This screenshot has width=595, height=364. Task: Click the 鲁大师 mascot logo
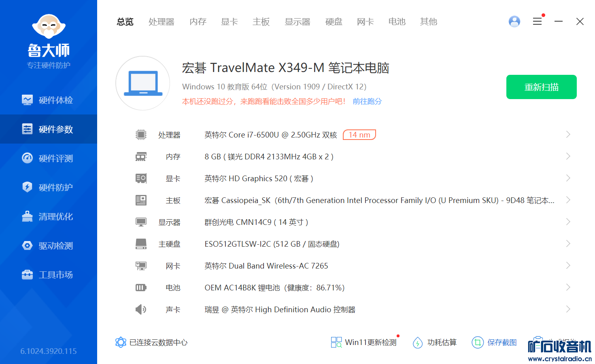[49, 27]
